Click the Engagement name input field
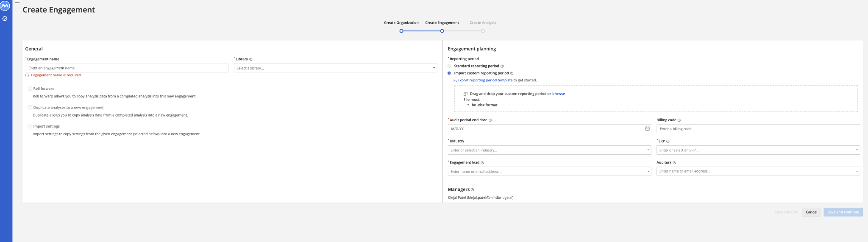 click(x=127, y=68)
